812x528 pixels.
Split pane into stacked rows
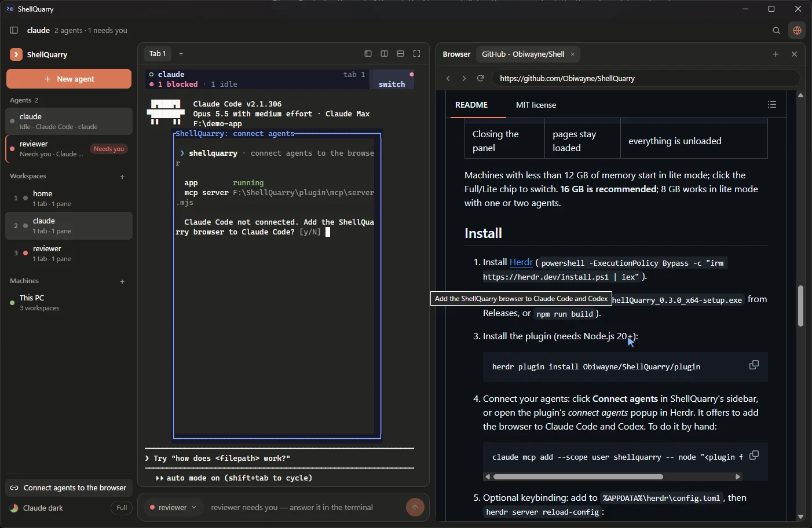[400, 54]
